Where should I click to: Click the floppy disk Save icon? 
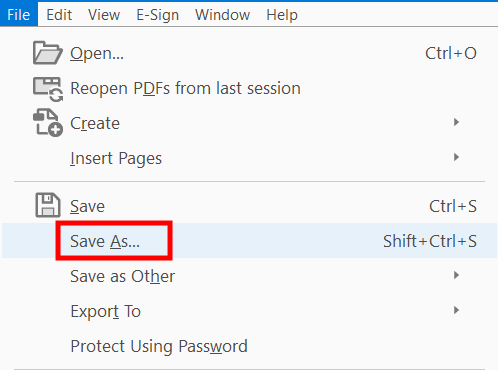coord(48,205)
